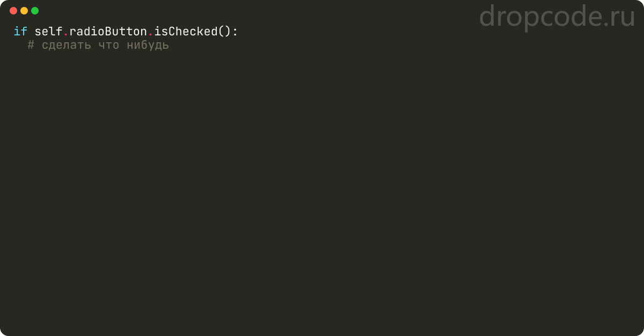Click the colon ending the if line
The image size is (644, 336).
235,32
